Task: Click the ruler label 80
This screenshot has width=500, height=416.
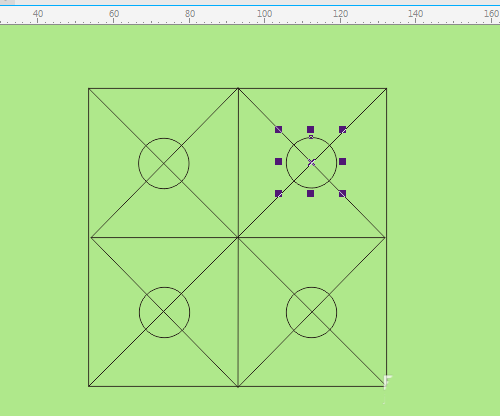Action: coord(190,14)
